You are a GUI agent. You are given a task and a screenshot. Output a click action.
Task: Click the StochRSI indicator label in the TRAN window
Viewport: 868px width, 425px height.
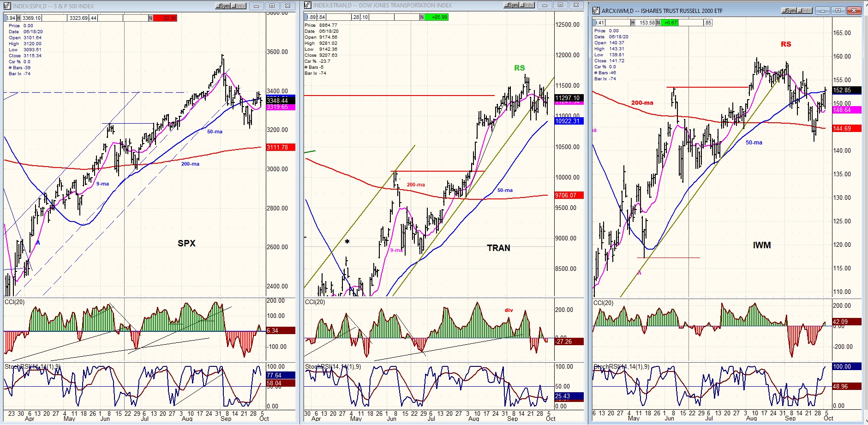[333, 366]
